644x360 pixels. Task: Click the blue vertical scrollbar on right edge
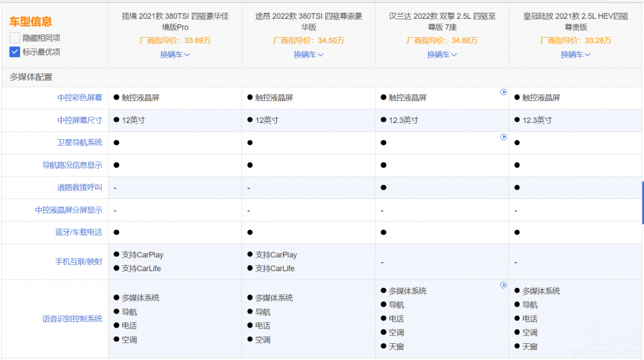(x=642, y=202)
